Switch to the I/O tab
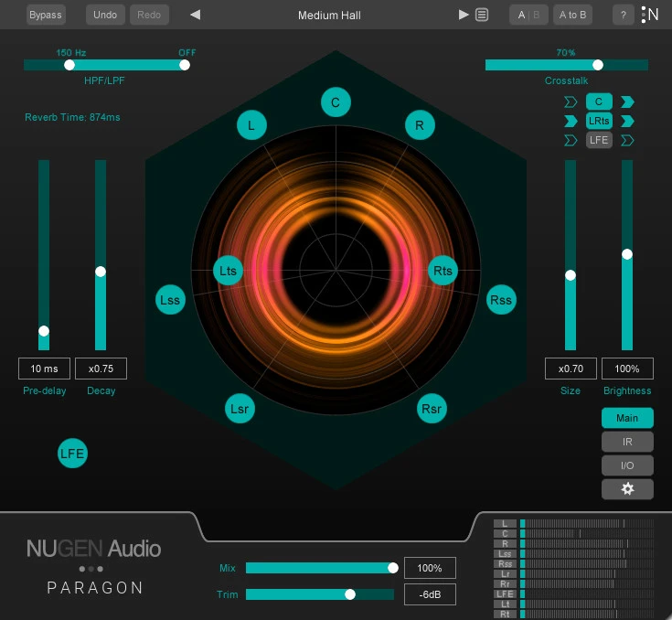 point(627,465)
